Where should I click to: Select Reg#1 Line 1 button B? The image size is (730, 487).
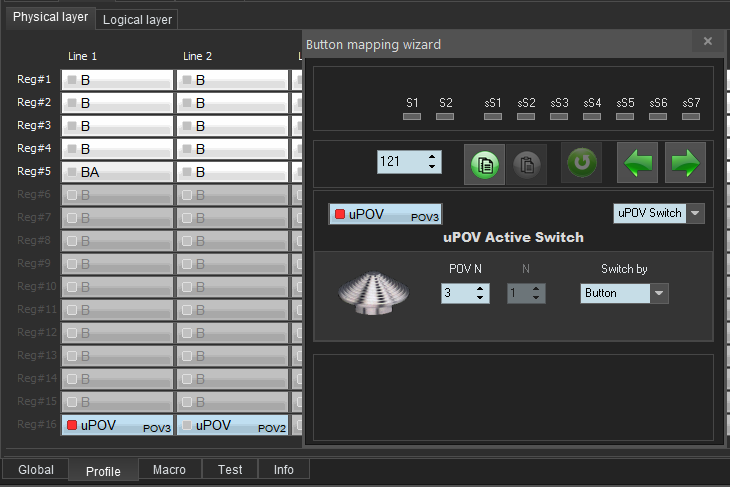[x=117, y=80]
